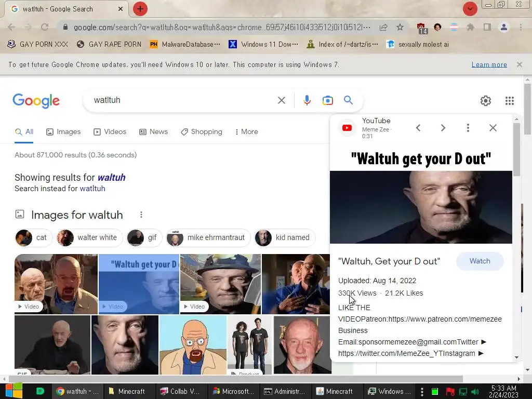This screenshot has width=532, height=399.
Task: Dismiss the Chrome update notification bar
Action: coord(519,64)
